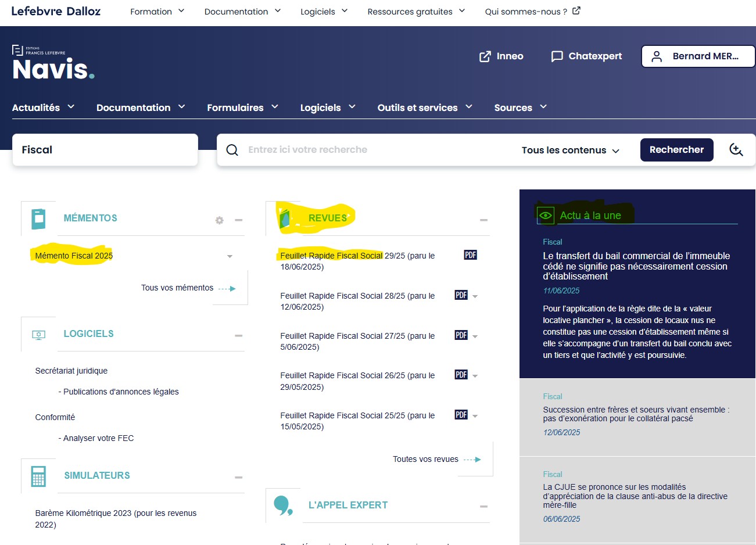Click the Rechercher button
This screenshot has height=545, width=756.
(676, 150)
